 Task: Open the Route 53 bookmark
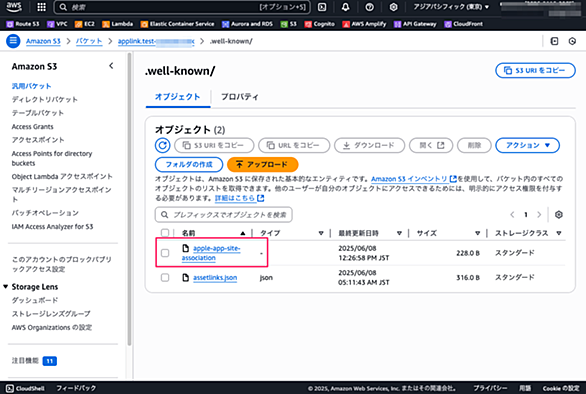point(23,24)
